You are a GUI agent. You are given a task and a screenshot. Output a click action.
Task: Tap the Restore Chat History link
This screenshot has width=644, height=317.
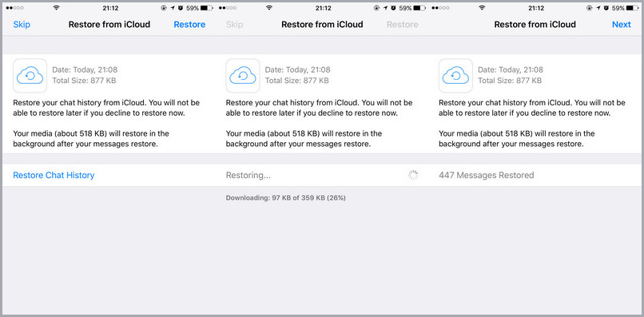[x=54, y=176]
